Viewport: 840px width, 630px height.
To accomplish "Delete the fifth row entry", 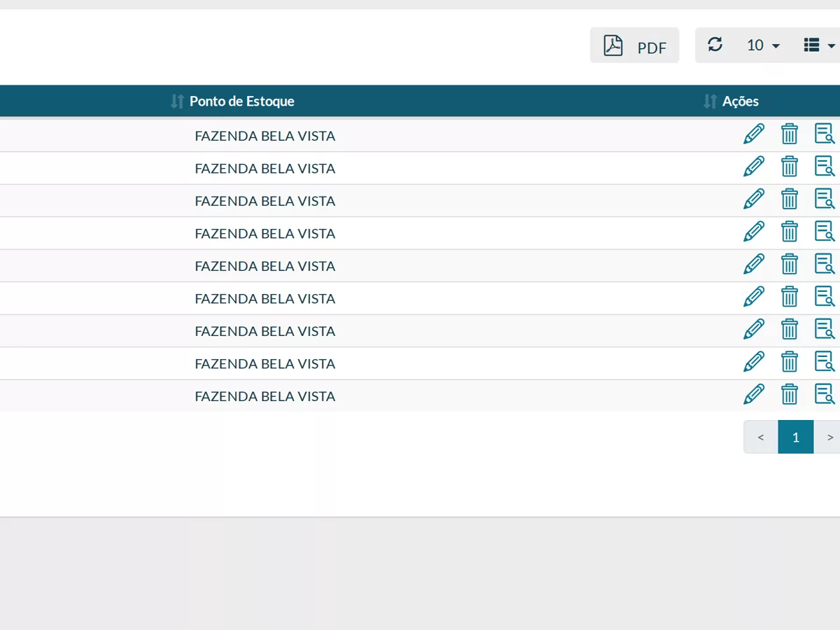I will pos(790,264).
